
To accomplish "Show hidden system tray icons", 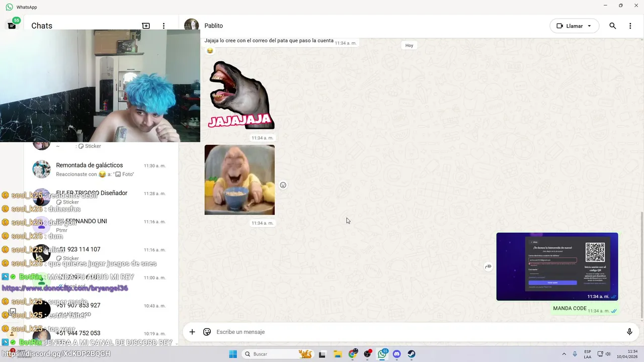I will (x=564, y=354).
